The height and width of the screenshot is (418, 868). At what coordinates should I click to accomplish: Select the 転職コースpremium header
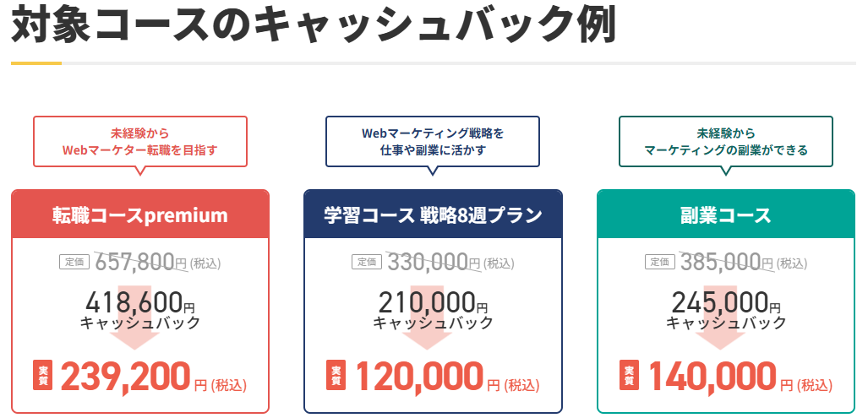140,214
